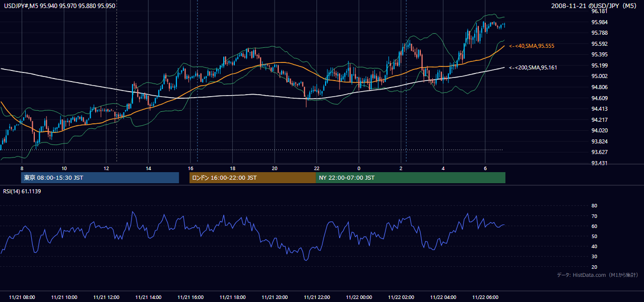Click the 11/21 10:00 time axis label
This screenshot has width=644, height=302.
64,297
